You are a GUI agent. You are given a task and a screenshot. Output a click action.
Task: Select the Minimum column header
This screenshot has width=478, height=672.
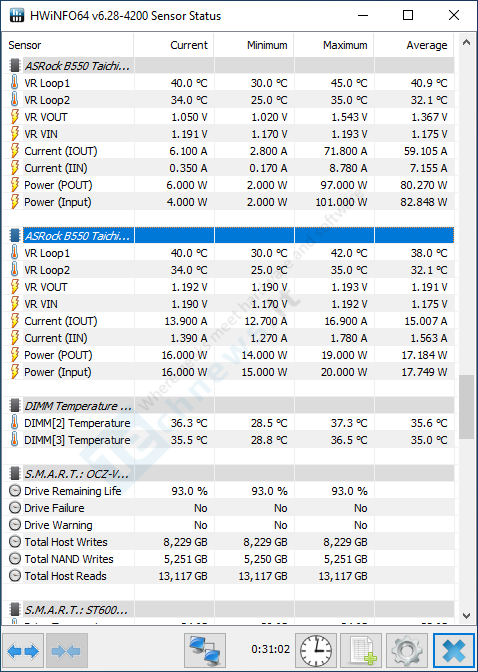(x=254, y=45)
